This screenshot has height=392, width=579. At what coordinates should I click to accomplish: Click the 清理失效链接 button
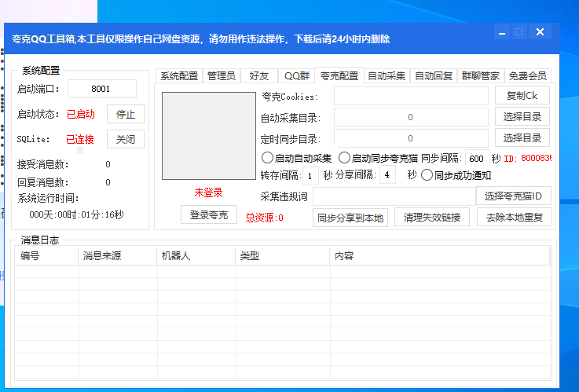pos(432,218)
